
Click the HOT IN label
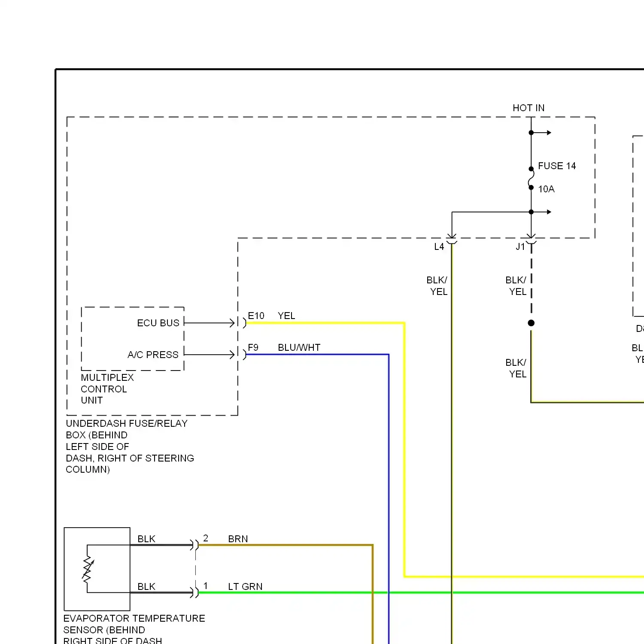click(x=529, y=108)
